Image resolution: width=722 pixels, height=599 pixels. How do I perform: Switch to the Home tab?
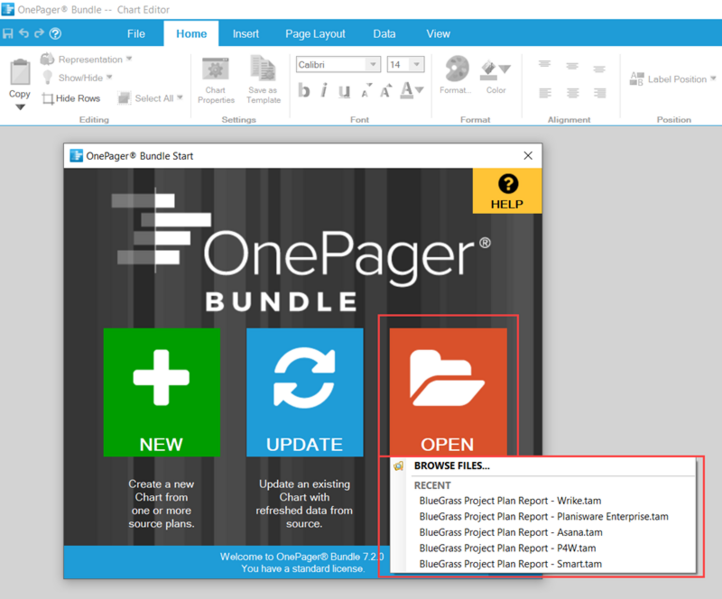click(x=191, y=34)
